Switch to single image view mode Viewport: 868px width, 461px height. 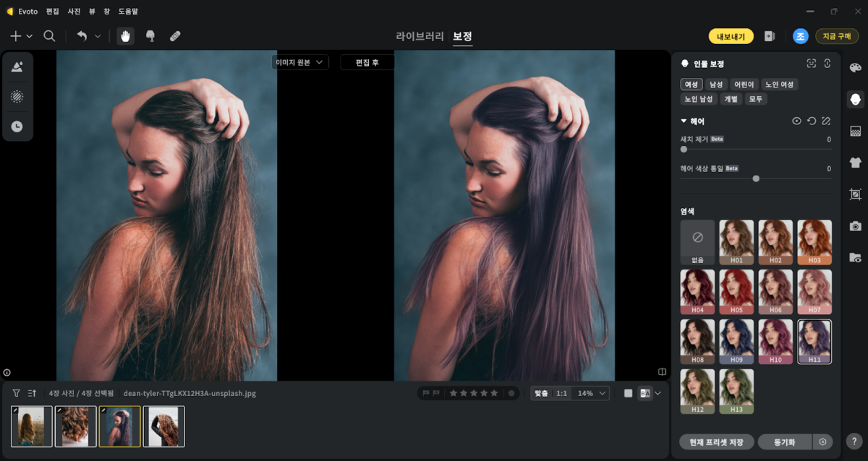628,393
